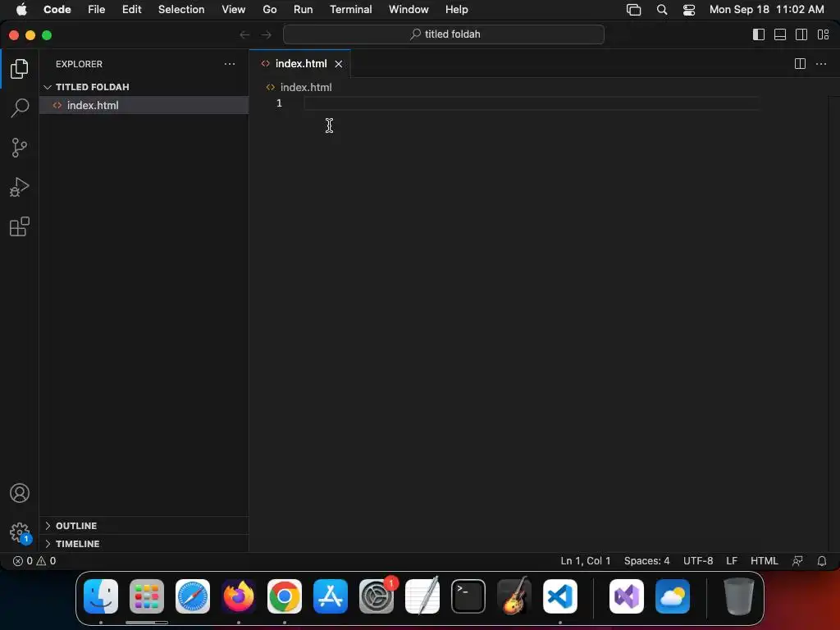Click the Stage Manager menu bar icon
This screenshot has height=630, width=840.
point(634,10)
